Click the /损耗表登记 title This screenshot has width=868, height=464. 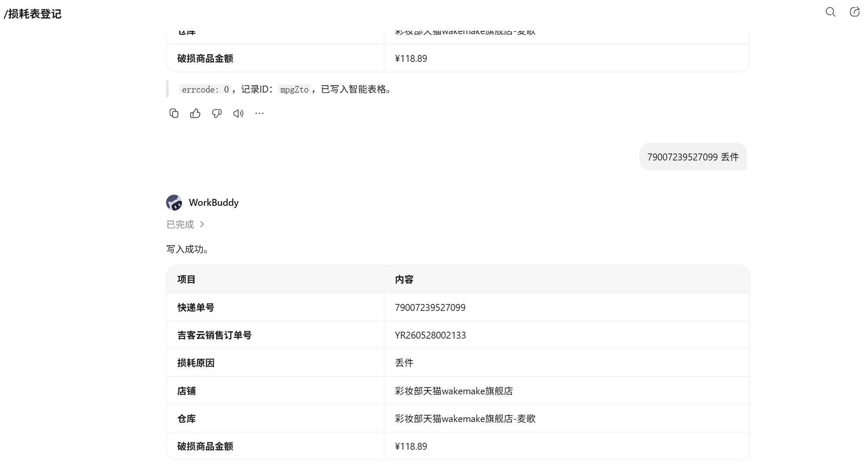(32, 14)
